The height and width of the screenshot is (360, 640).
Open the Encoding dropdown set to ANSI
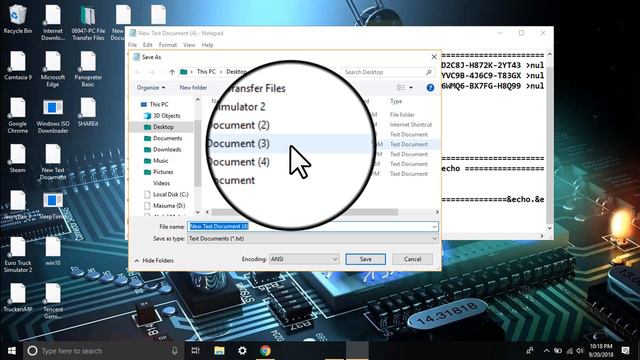pyautogui.click(x=304, y=259)
